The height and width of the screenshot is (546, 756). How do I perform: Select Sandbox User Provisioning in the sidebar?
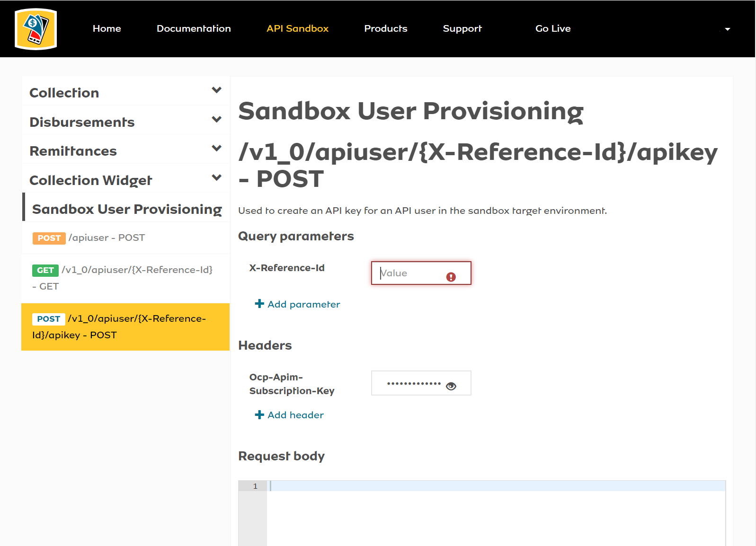[127, 209]
